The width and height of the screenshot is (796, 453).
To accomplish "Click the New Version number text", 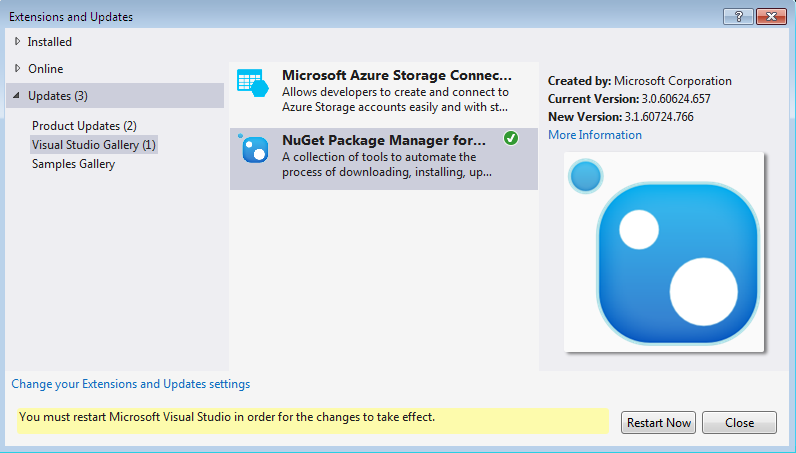I will click(672, 117).
